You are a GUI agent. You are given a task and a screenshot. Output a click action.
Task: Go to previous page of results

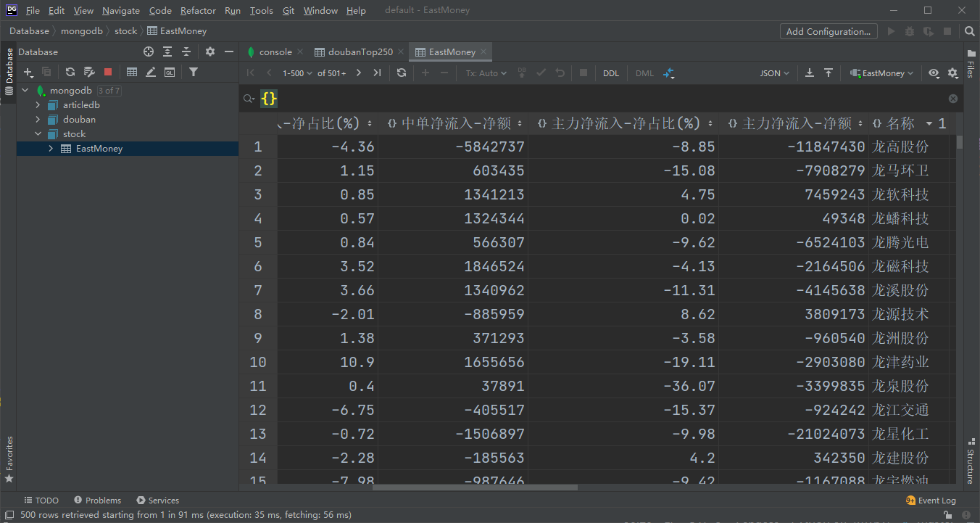[269, 73]
